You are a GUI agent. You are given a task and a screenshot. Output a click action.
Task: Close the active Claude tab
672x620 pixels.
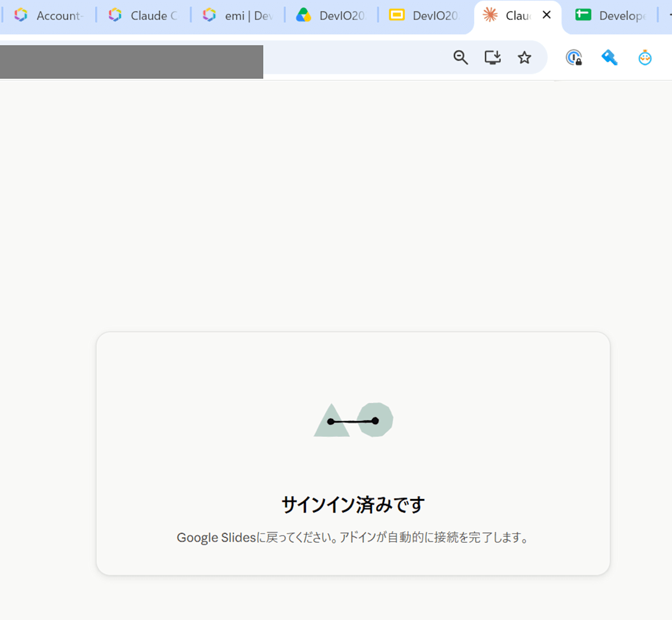(x=547, y=15)
